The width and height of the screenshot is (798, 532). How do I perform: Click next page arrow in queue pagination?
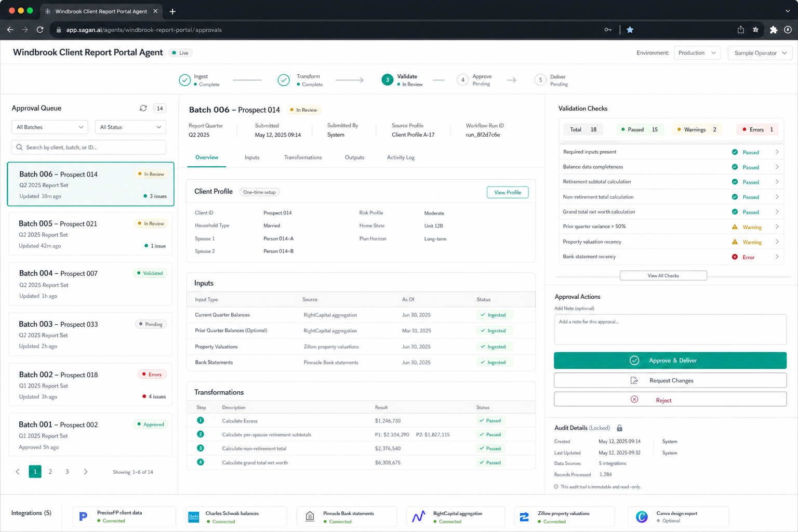86,472
